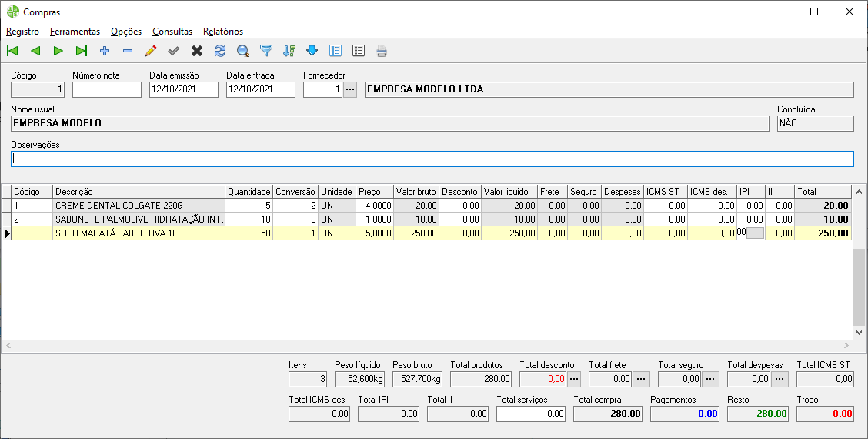Click the Descrição column header
Viewport: 868px width, 439px height.
coord(139,191)
